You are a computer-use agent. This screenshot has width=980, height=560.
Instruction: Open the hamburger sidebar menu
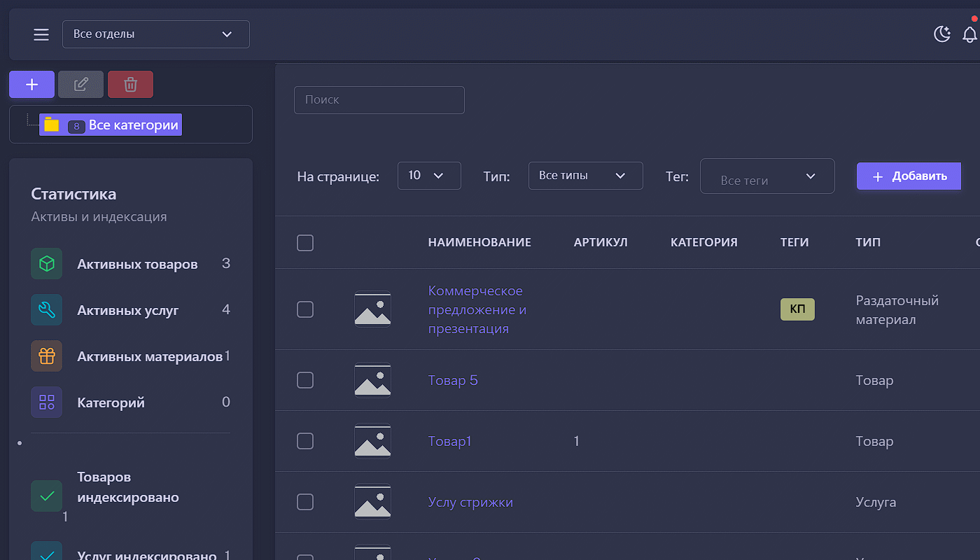(41, 34)
